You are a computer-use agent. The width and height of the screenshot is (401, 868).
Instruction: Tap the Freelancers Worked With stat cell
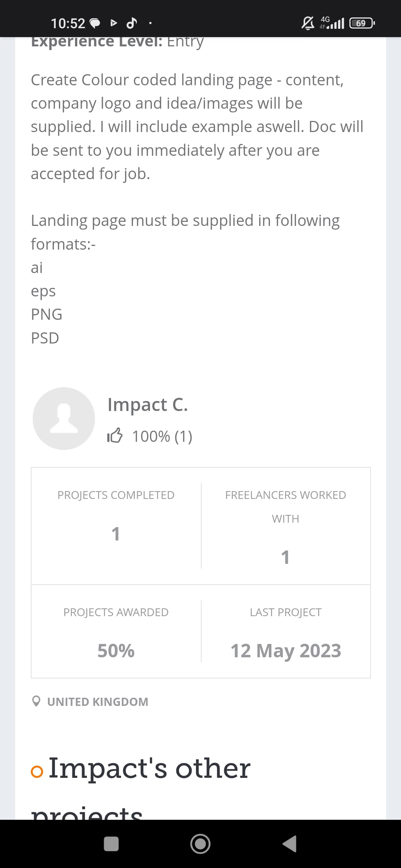(x=286, y=526)
